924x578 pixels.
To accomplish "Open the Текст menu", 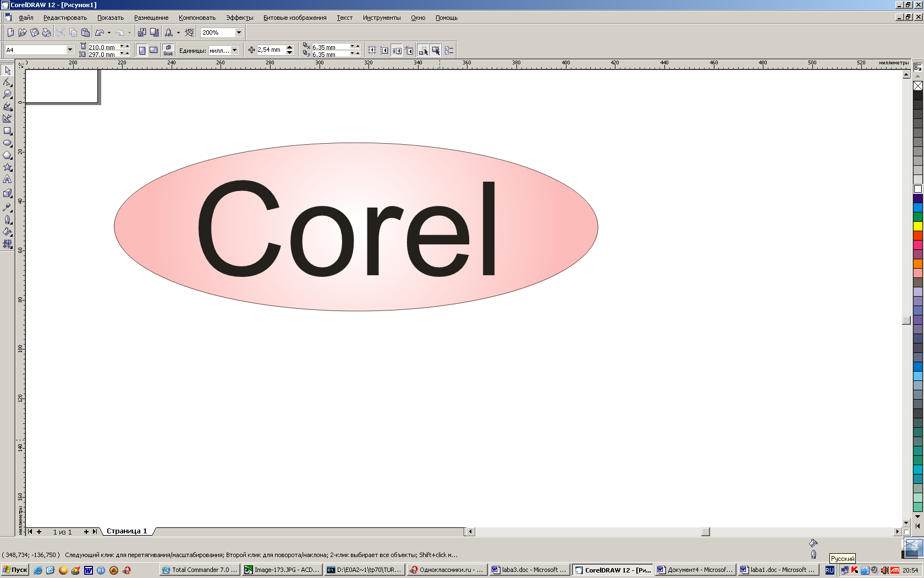I will (344, 18).
